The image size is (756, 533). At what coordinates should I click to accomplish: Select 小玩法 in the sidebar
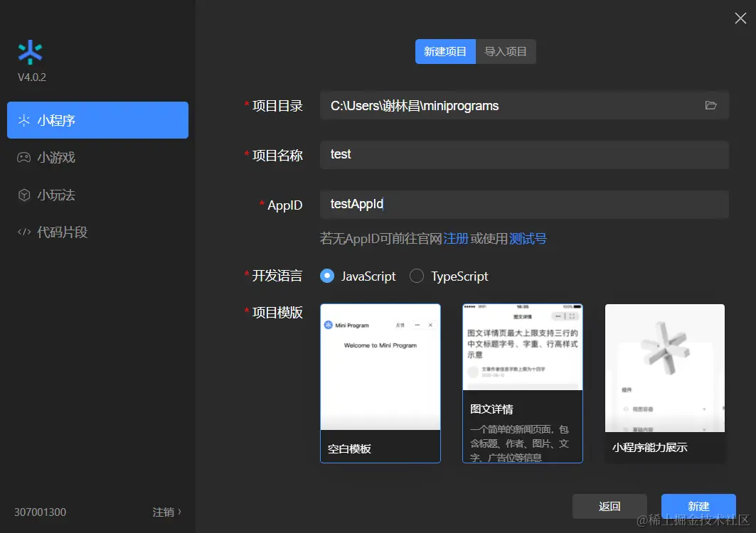click(97, 195)
